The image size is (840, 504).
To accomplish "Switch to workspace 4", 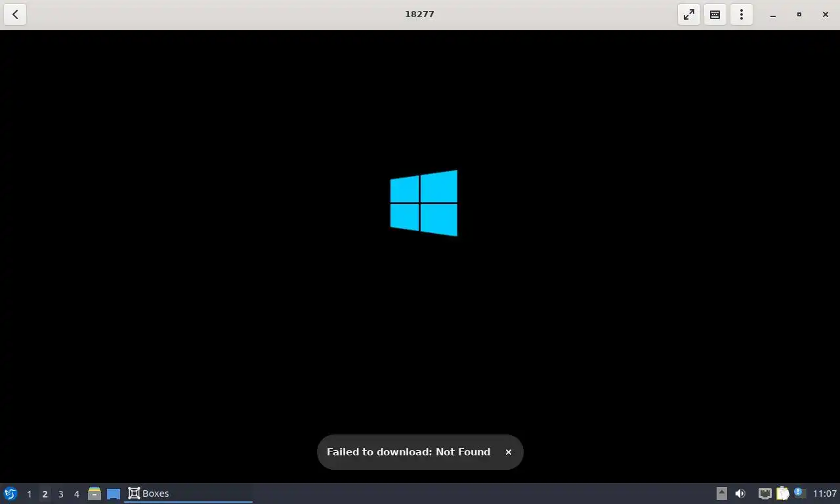I will (x=76, y=494).
